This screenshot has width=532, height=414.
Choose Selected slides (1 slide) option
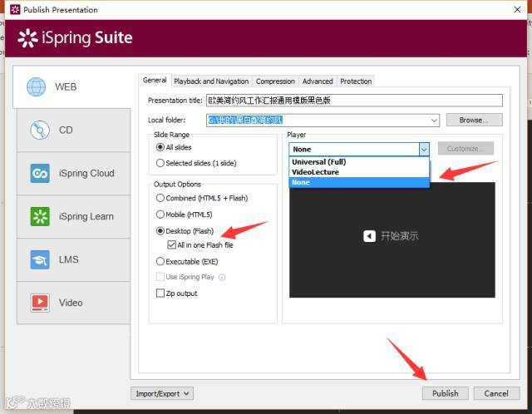pyautogui.click(x=160, y=163)
